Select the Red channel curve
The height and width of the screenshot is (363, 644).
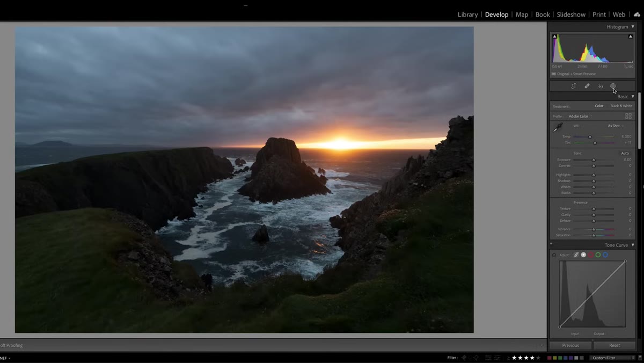pyautogui.click(x=590, y=255)
